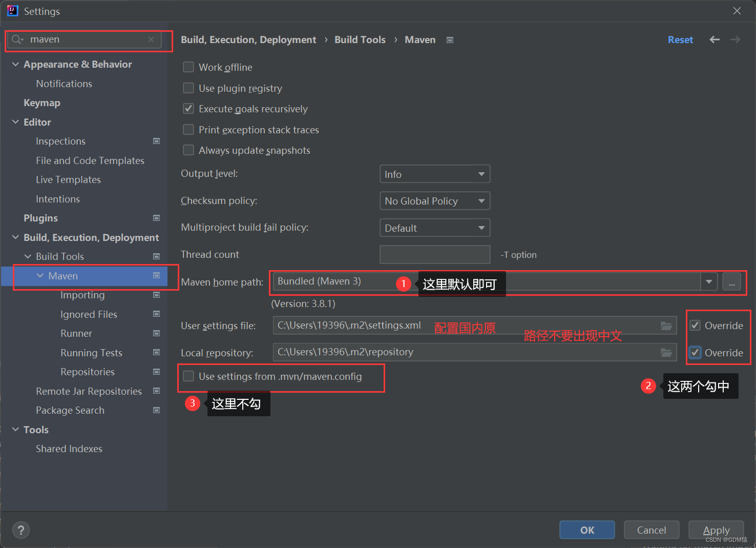Click the Apply button
756x548 pixels.
click(x=716, y=530)
